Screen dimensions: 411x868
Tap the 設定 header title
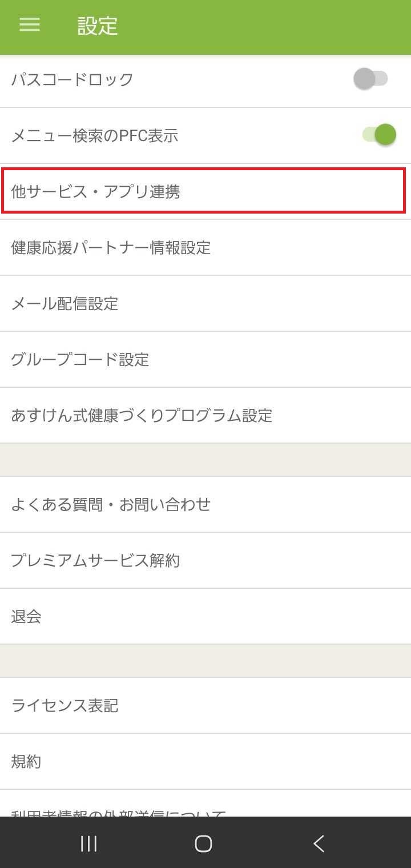pyautogui.click(x=98, y=26)
